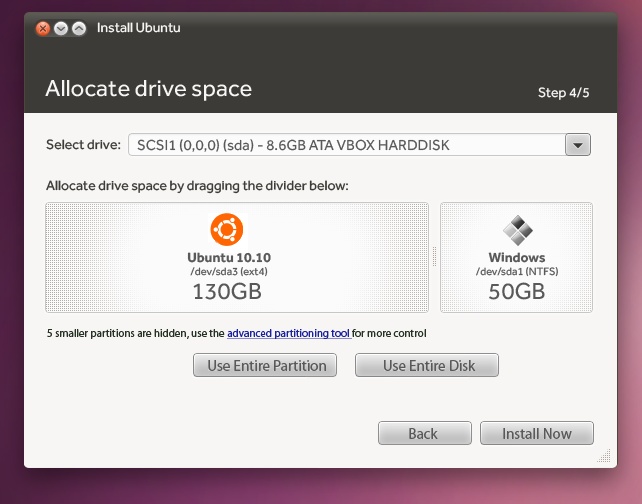Maximize the installer window
This screenshot has width=642, height=504.
pyautogui.click(x=79, y=28)
